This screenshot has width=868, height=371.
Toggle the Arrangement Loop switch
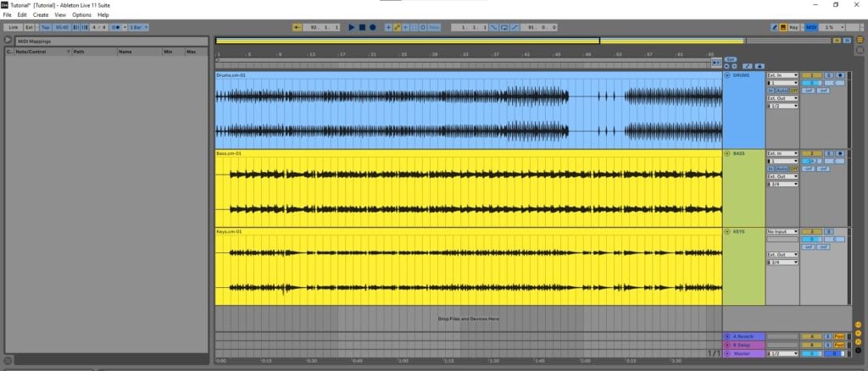click(504, 27)
